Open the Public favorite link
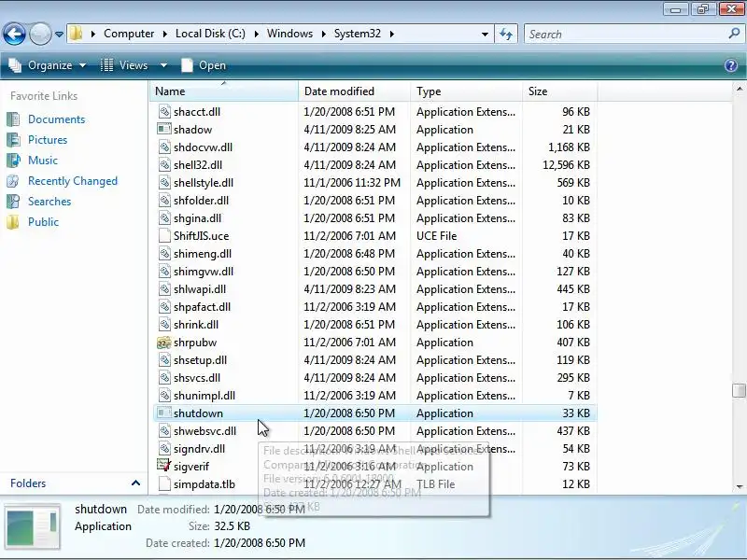The width and height of the screenshot is (747, 560). tap(43, 222)
